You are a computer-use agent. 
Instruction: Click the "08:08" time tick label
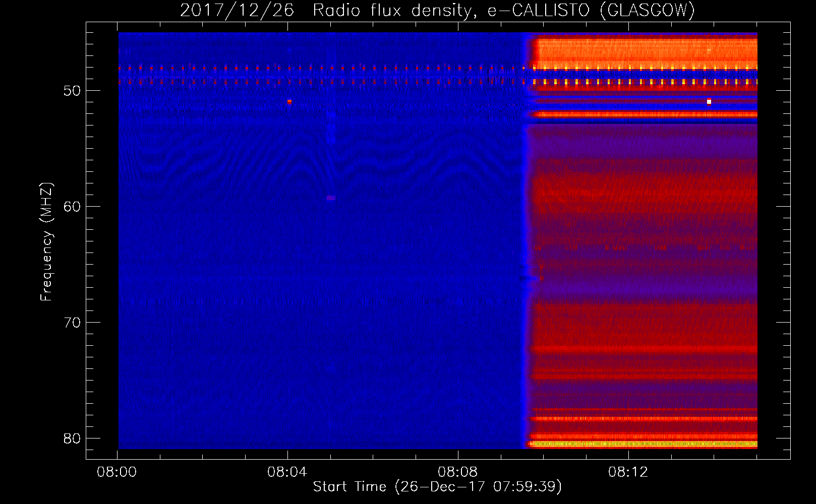pos(458,472)
